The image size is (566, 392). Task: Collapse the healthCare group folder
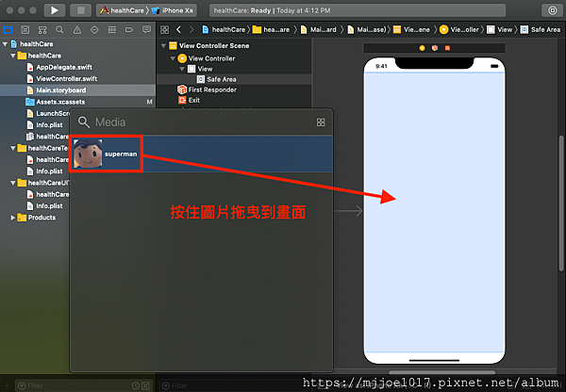tap(13, 56)
